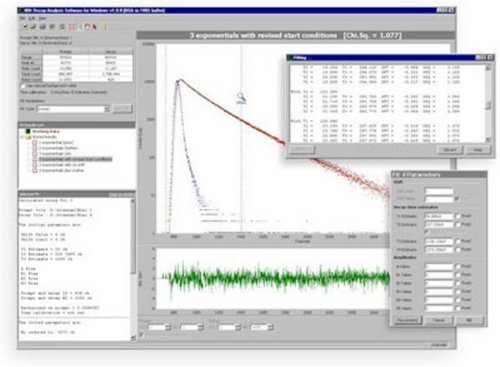The width and height of the screenshot is (500, 367).
Task: Toggle Fixed checkbox for T3 Estimate
Action: [458, 241]
